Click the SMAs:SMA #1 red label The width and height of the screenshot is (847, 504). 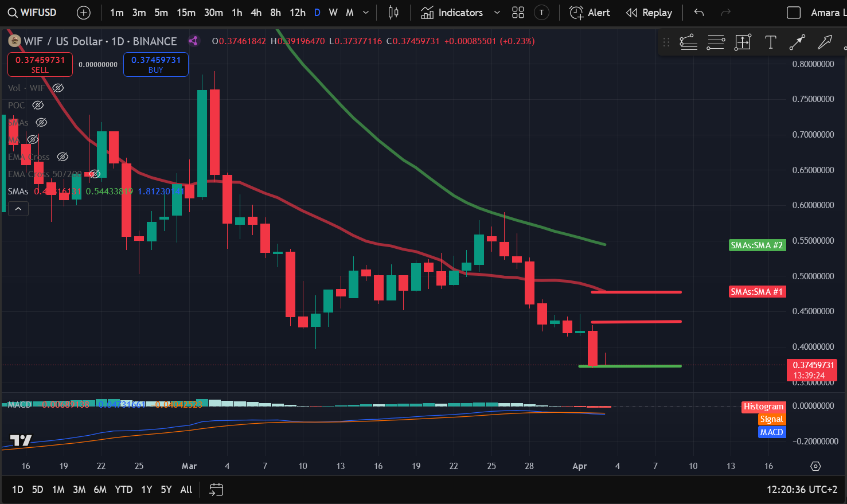coord(757,292)
